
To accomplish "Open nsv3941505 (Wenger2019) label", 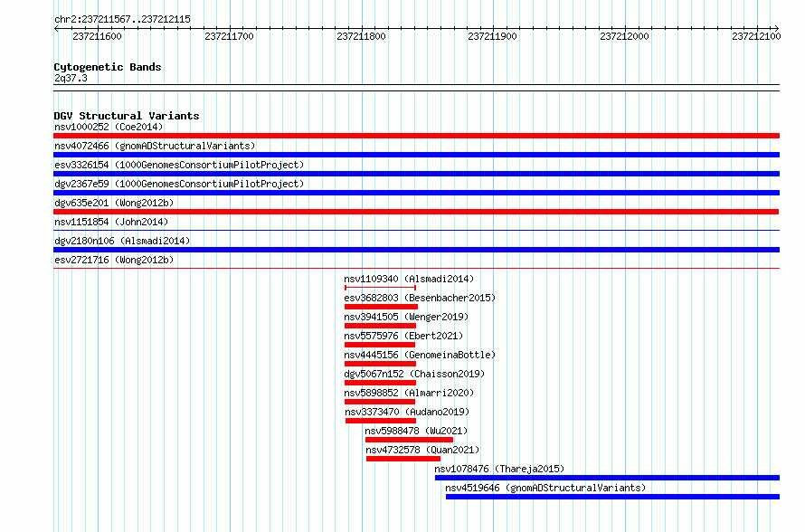I will (x=406, y=317).
